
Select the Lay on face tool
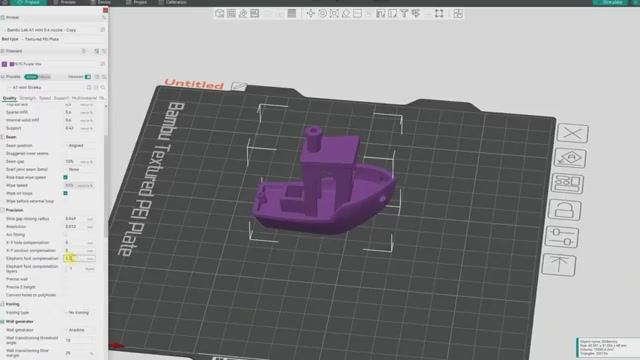click(x=346, y=13)
